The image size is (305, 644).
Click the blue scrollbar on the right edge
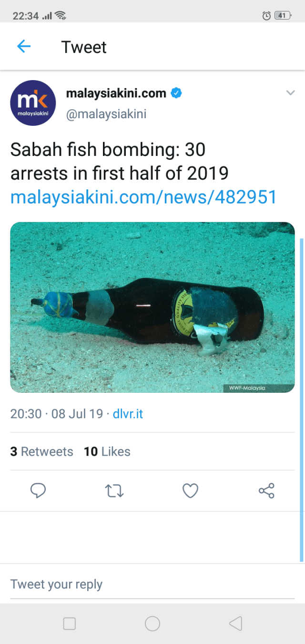pyautogui.click(x=301, y=399)
